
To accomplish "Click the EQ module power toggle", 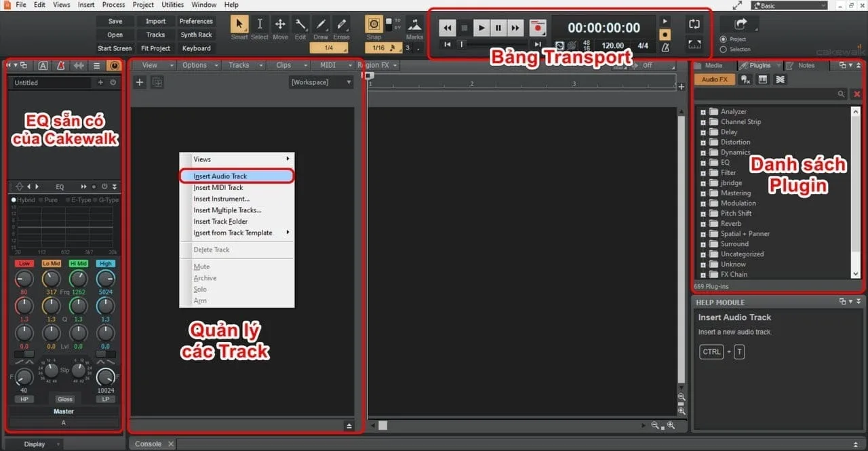I will pos(104,187).
